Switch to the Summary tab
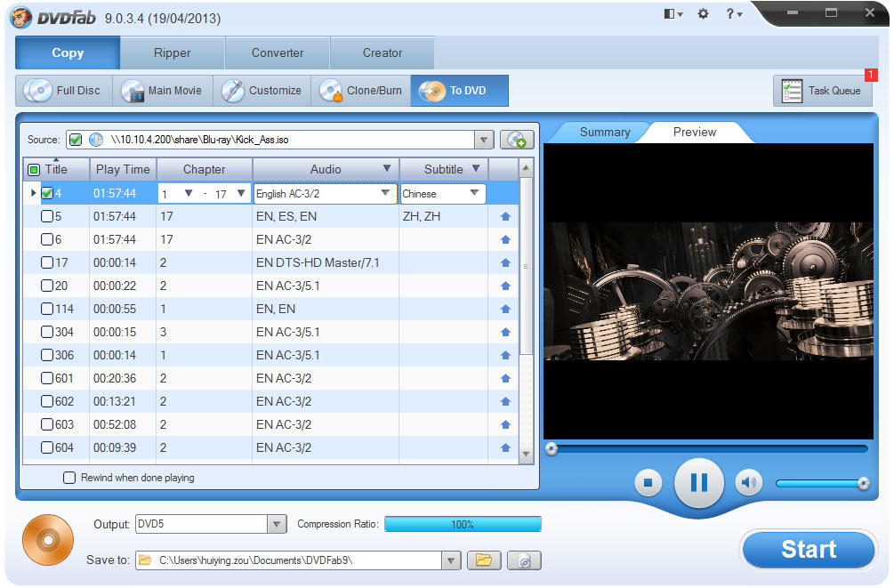894x588 pixels. point(605,132)
